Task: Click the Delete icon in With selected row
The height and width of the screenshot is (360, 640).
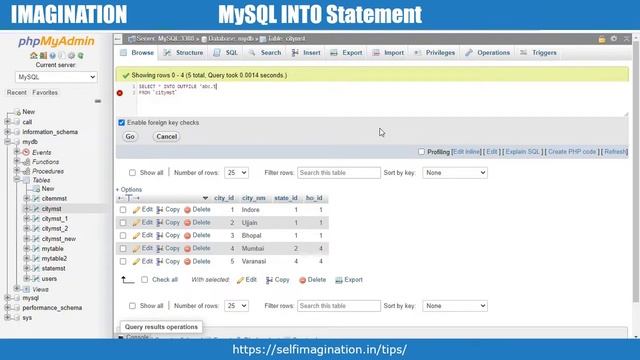Action: click(x=302, y=280)
